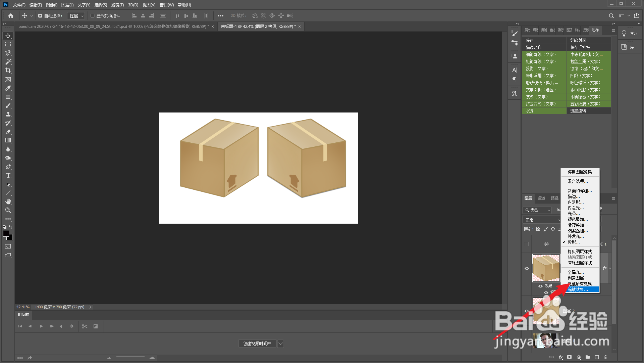
Task: Toggle visibility eye of selected box layer
Action: (x=527, y=268)
